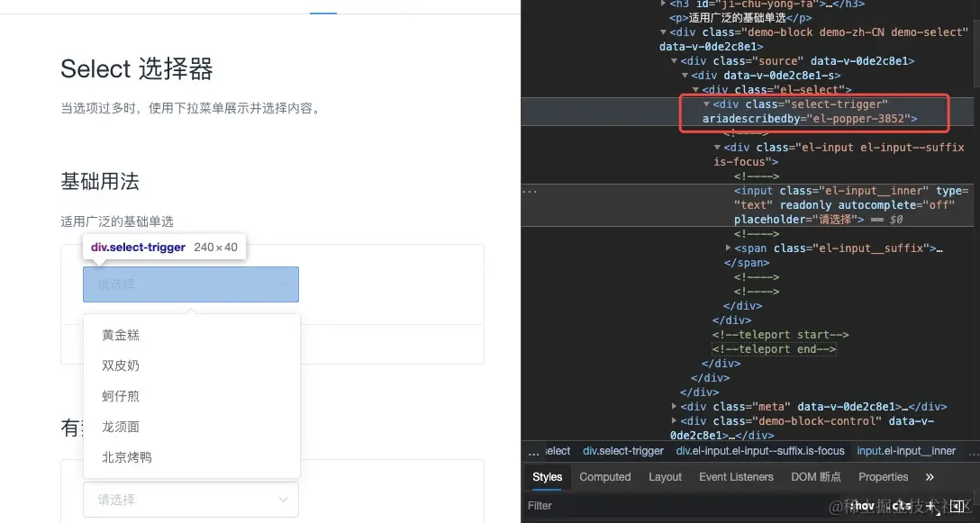
Task: Select breadcrumb input.el-input__inner
Action: (906, 451)
